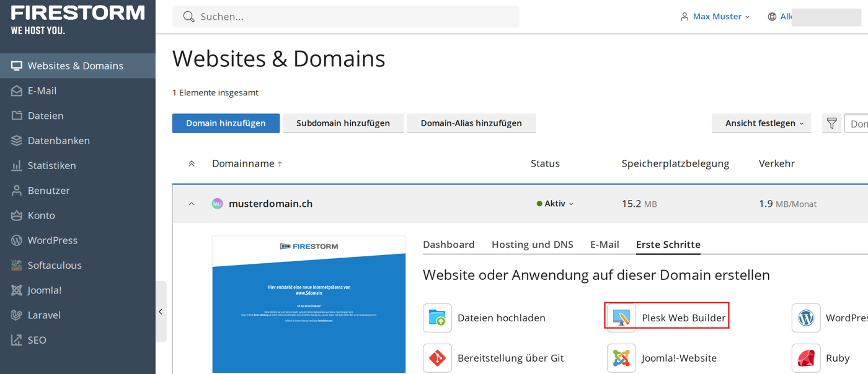Click the Plesk Web Builder icon

pos(621,318)
